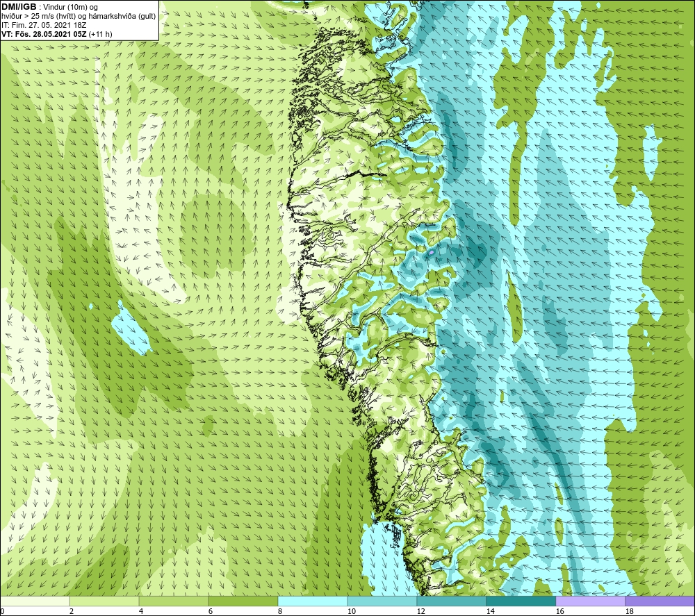Click the scale label '12'
This screenshot has width=695, height=616.
[420, 612]
